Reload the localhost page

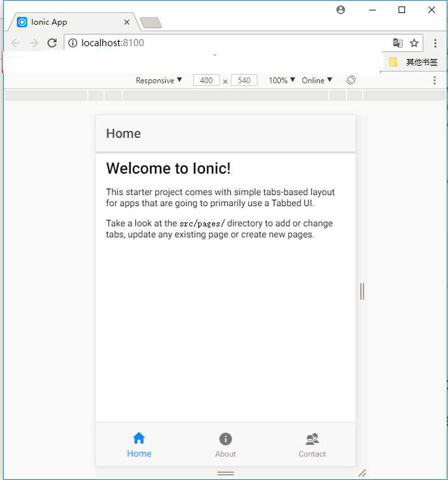pyautogui.click(x=52, y=43)
